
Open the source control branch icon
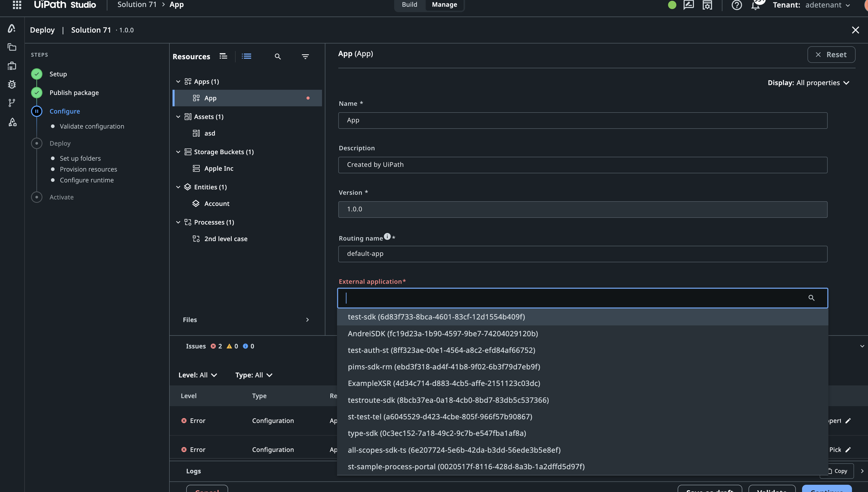click(x=12, y=103)
